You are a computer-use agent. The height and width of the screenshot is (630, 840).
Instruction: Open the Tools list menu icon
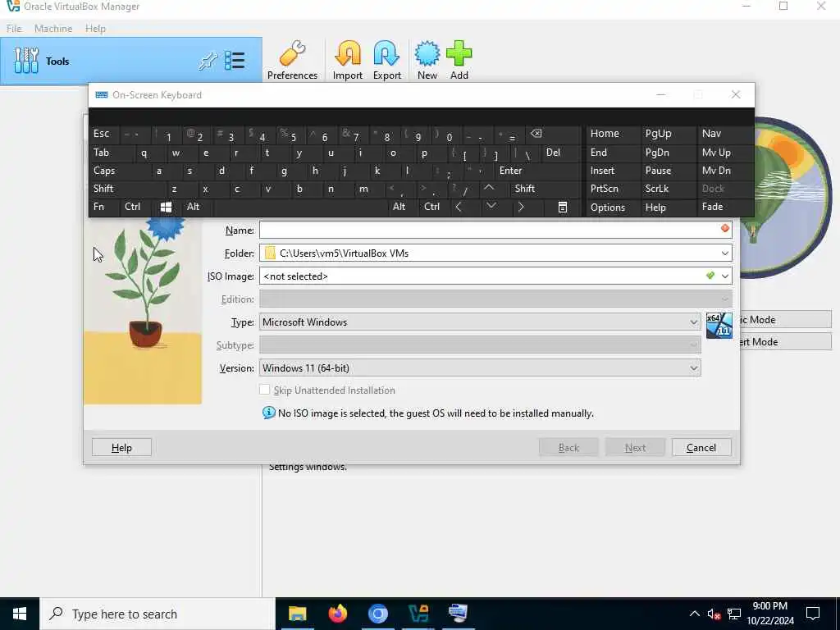(235, 61)
